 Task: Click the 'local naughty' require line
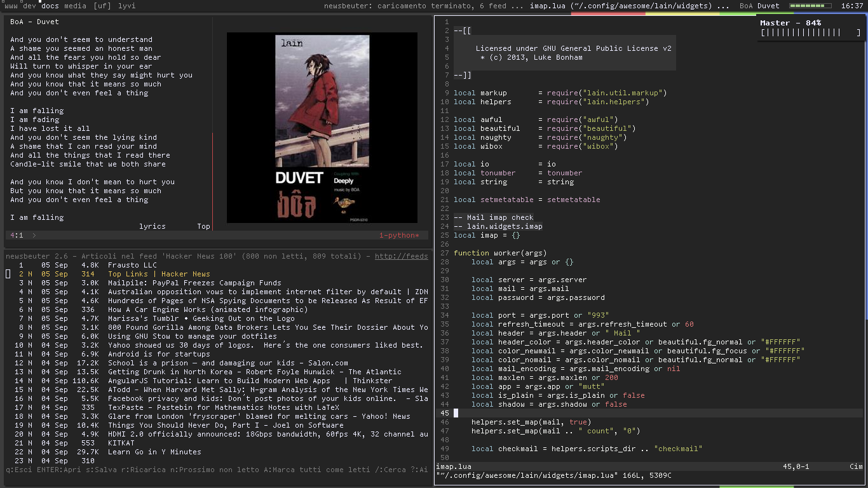click(x=540, y=137)
